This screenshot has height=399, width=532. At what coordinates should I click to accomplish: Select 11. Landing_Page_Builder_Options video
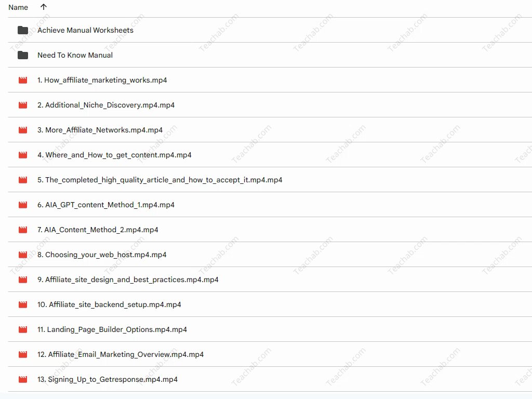click(x=112, y=329)
